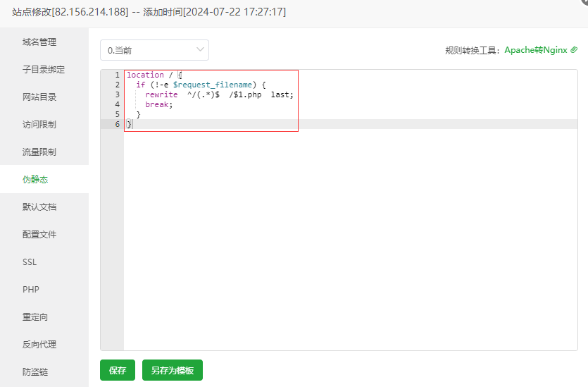Image resolution: width=588 pixels, height=387 pixels.
Task: Switch to 网站目录 settings
Action: coord(39,97)
